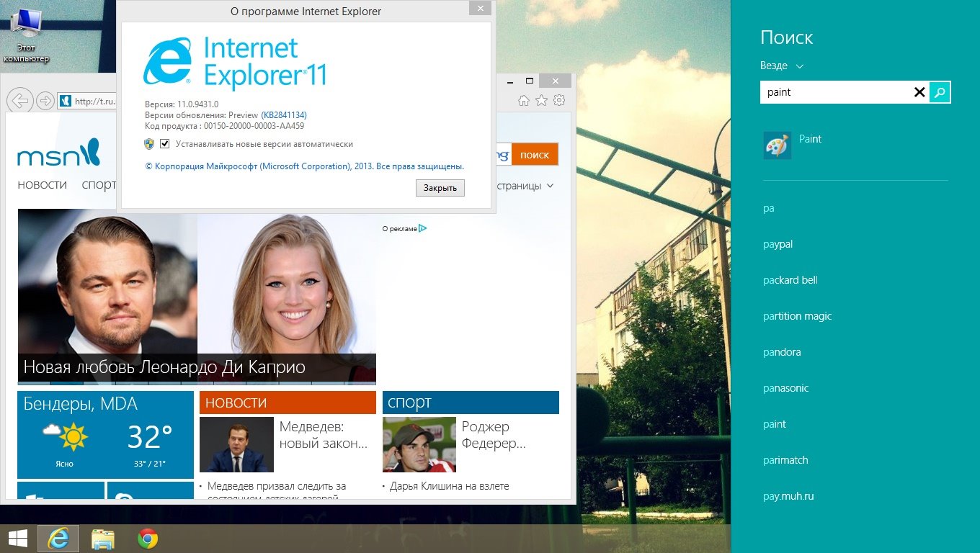Toggle automatic new version install checkbox
Screen dimensions: 980x553
(x=165, y=144)
